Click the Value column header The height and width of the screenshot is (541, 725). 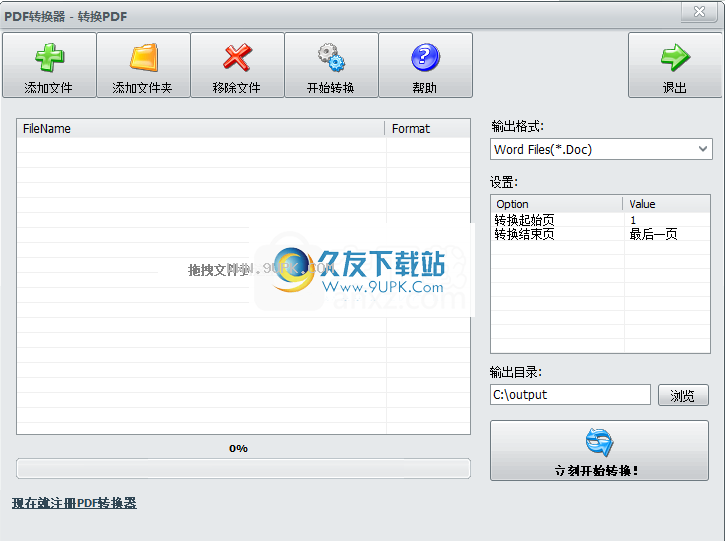pos(666,204)
